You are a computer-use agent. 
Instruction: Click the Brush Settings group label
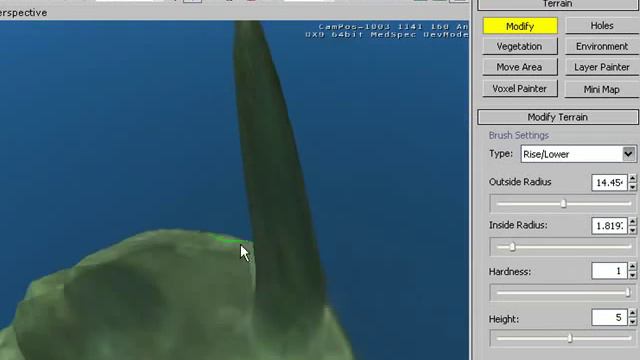coord(519,136)
